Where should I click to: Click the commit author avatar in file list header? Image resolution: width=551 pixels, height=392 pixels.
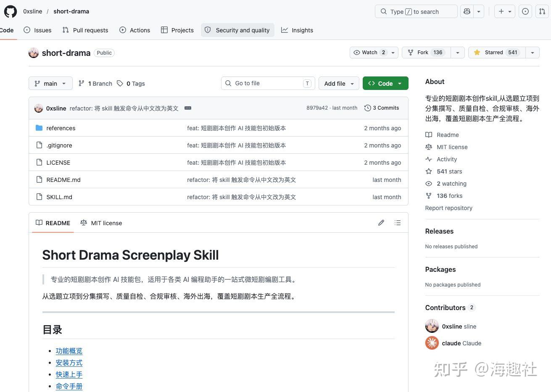[39, 108]
